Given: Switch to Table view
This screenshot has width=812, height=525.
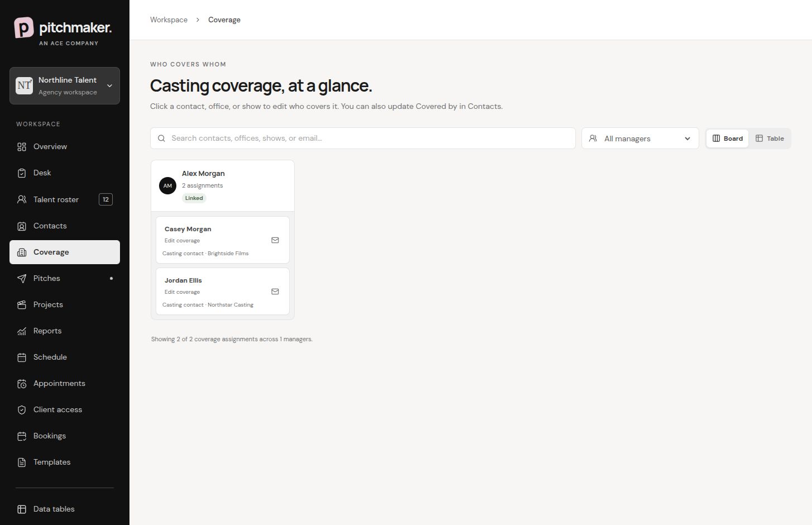Looking at the screenshot, I should (770, 139).
